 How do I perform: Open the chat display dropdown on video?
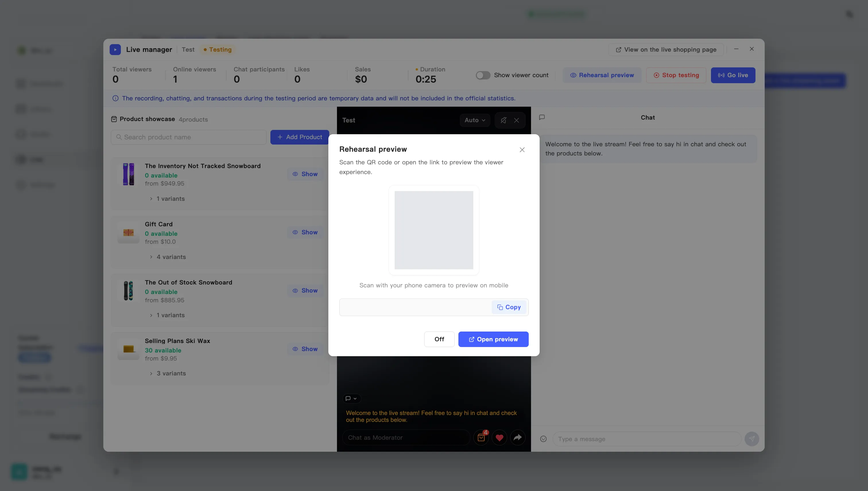[x=351, y=399]
